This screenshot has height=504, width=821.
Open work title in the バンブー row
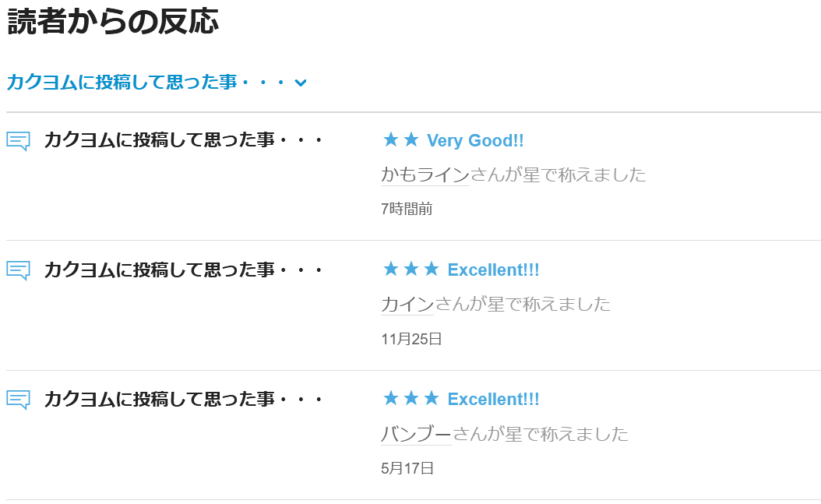[x=183, y=399]
